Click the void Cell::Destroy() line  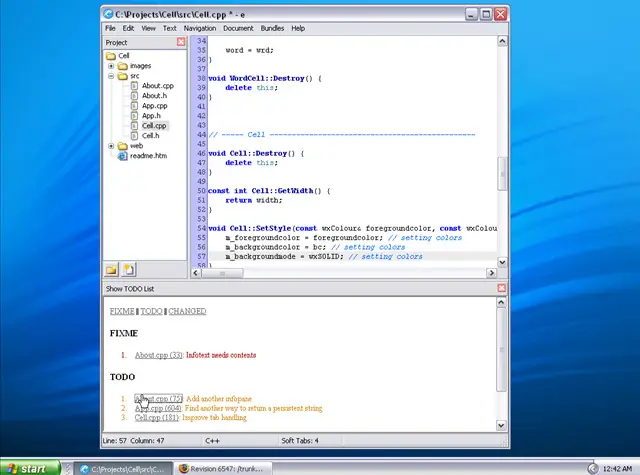point(256,153)
